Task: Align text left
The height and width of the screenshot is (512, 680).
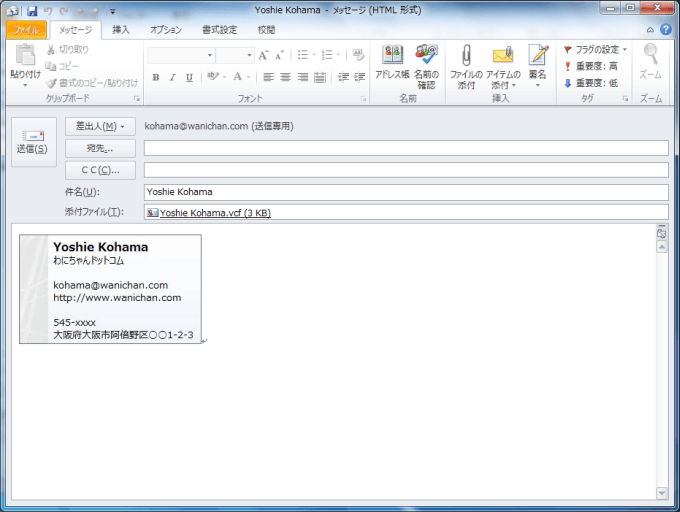Action: click(268, 77)
